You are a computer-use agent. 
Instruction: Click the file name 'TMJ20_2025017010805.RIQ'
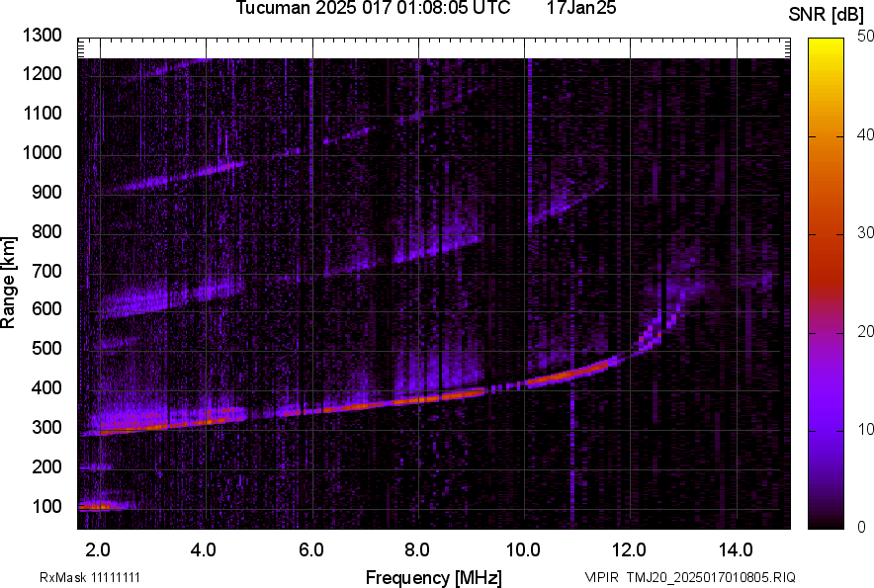click(x=711, y=577)
